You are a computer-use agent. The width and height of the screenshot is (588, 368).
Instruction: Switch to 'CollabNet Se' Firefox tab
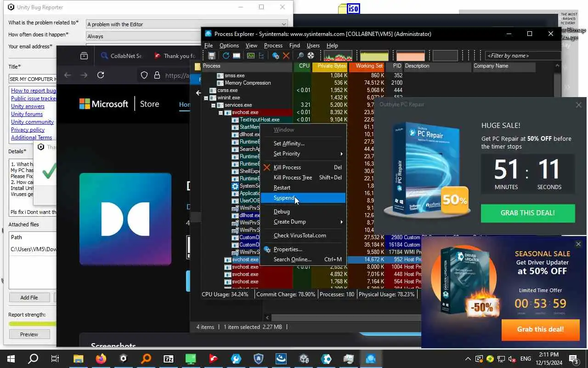(x=121, y=56)
